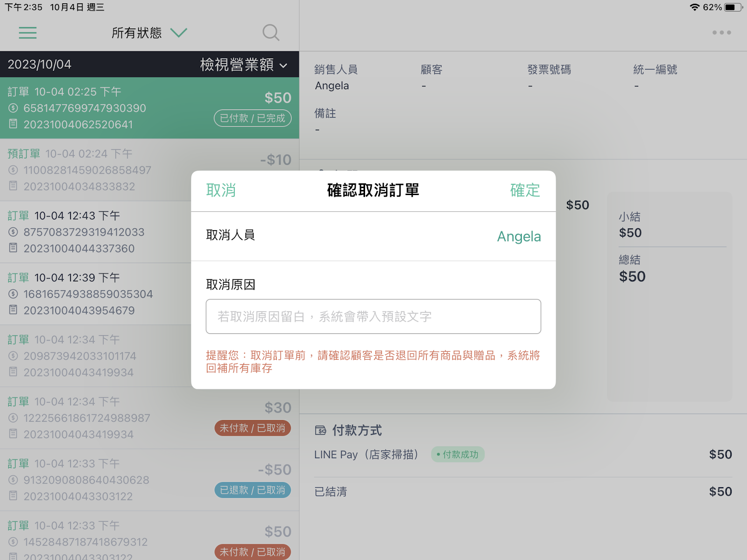This screenshot has width=747, height=560.
Task: Select Angela as 取消人員 staff picker
Action: coord(519,236)
